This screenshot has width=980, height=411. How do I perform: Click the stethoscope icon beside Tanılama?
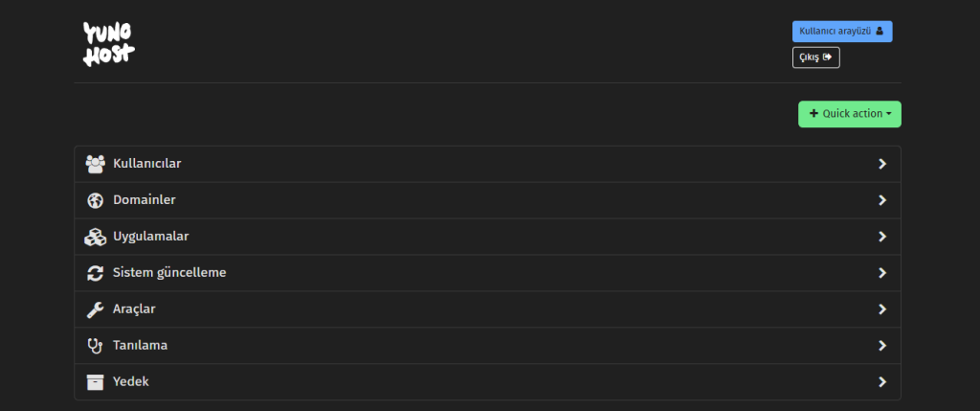point(95,345)
